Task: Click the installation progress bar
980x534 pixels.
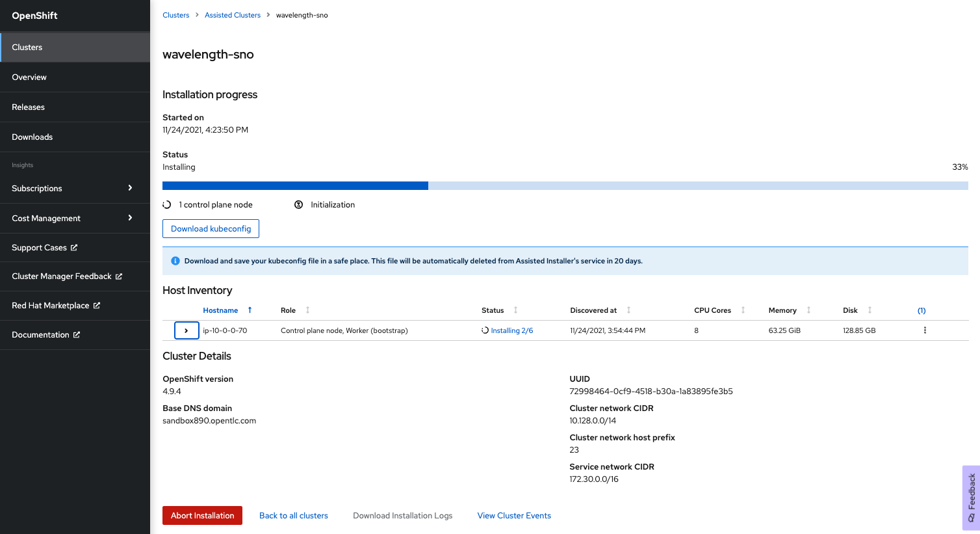Action: coord(565,185)
